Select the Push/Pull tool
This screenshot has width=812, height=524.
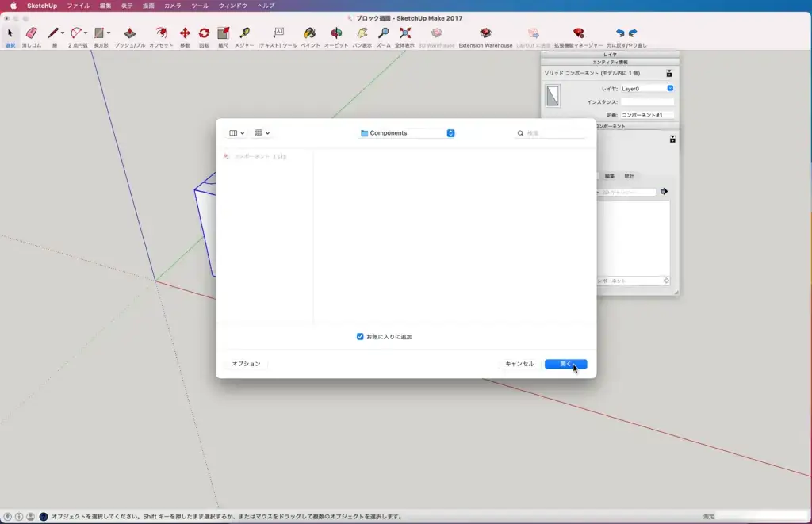[129, 33]
